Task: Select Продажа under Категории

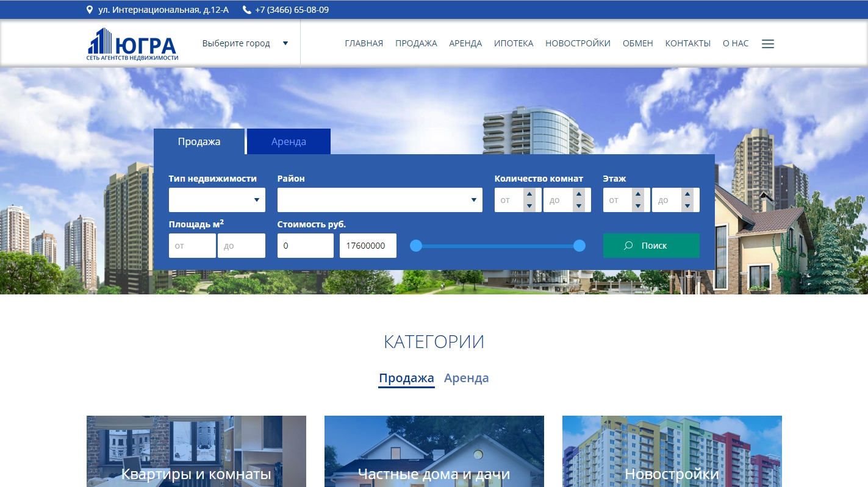Action: pyautogui.click(x=406, y=378)
